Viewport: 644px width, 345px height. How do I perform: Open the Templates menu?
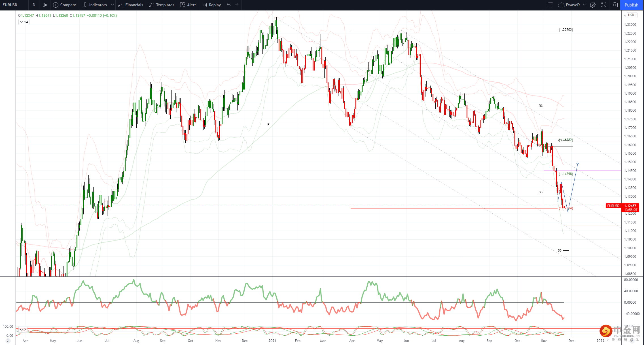[162, 5]
